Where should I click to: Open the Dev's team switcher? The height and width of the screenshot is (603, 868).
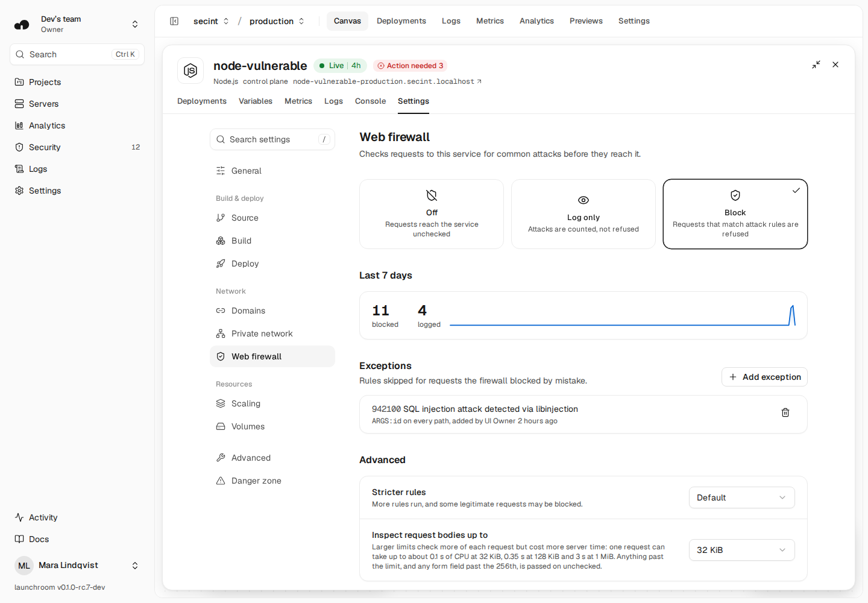coord(77,24)
